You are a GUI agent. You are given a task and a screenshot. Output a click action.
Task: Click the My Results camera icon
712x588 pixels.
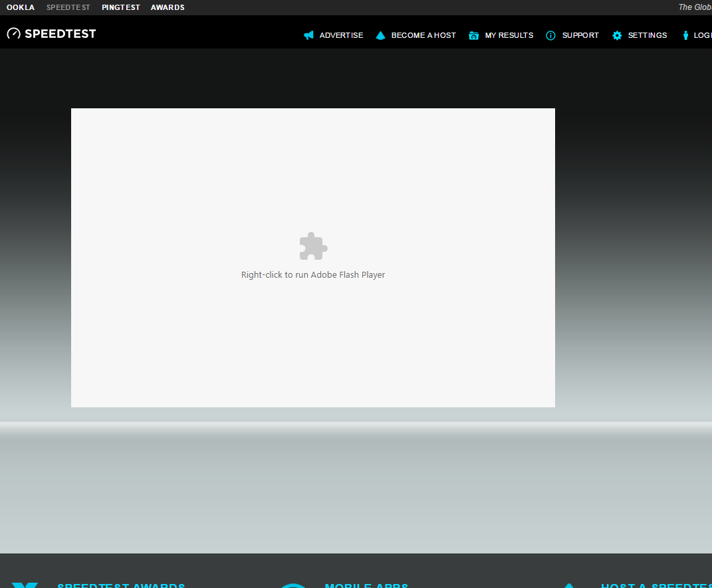pyautogui.click(x=473, y=35)
